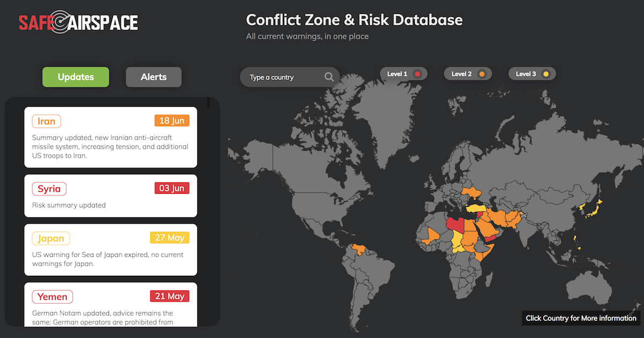Image resolution: width=644 pixels, height=338 pixels.
Task: Toggle the Level 1 red filter
Action: pos(404,74)
